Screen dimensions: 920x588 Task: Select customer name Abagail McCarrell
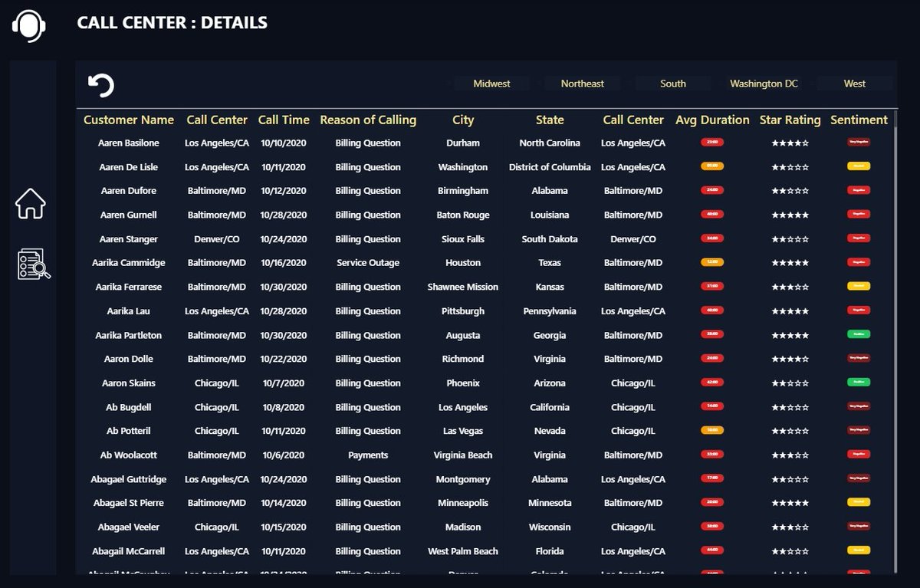coord(129,552)
